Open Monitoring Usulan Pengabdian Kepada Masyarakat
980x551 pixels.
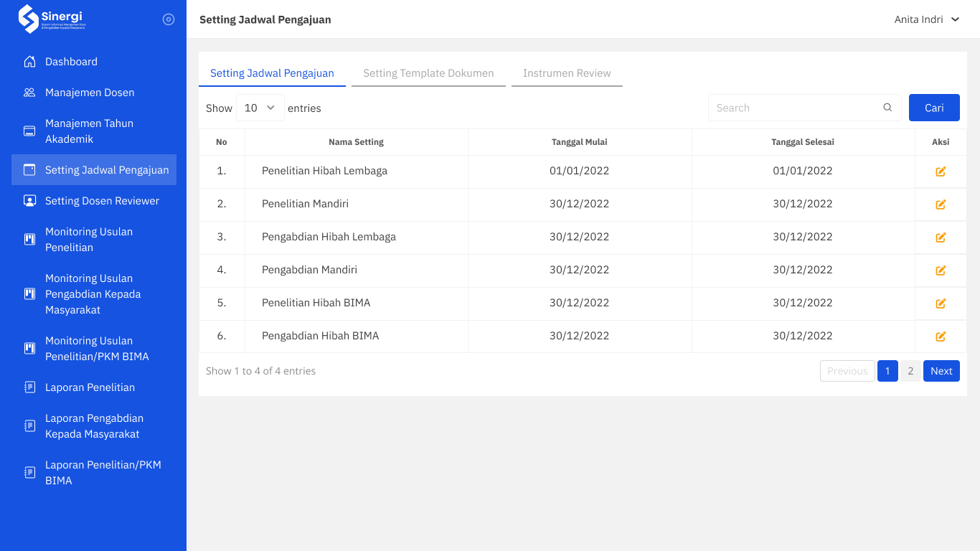[x=94, y=294]
